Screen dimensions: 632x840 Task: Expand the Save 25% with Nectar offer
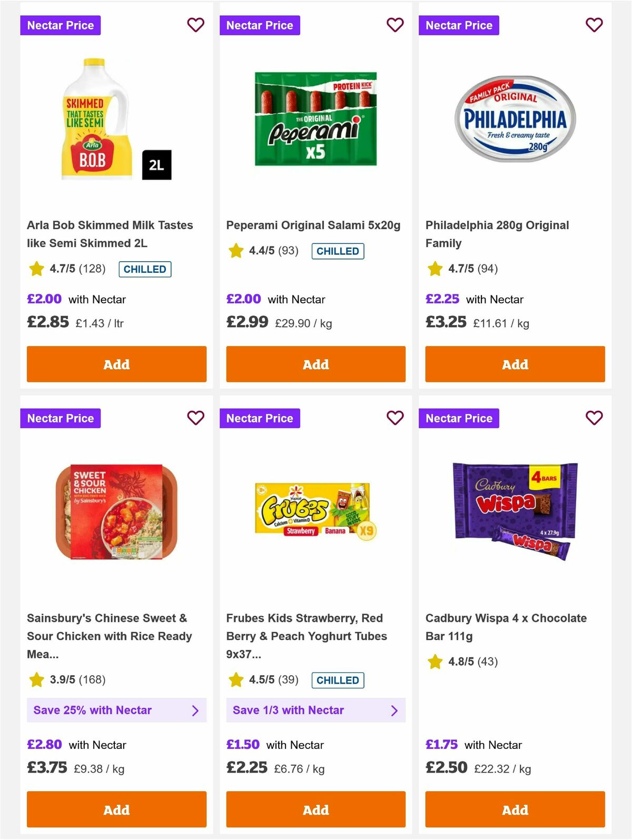coord(116,710)
